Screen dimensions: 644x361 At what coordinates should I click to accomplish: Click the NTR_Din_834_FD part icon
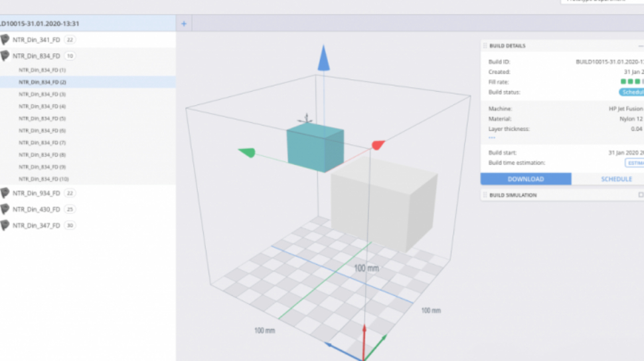(x=5, y=56)
